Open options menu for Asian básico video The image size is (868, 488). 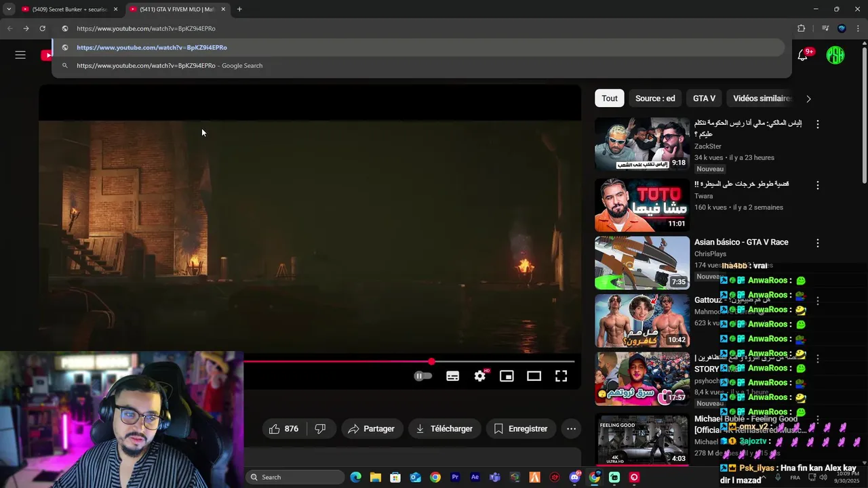(817, 243)
